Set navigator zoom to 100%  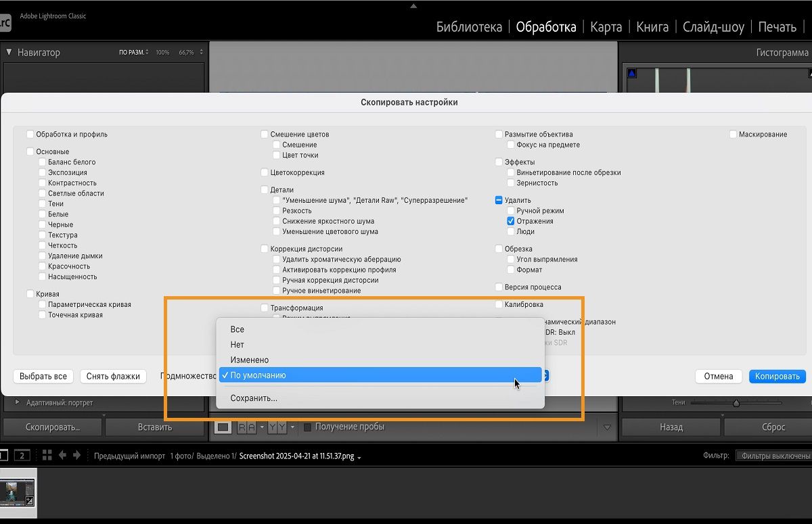162,52
